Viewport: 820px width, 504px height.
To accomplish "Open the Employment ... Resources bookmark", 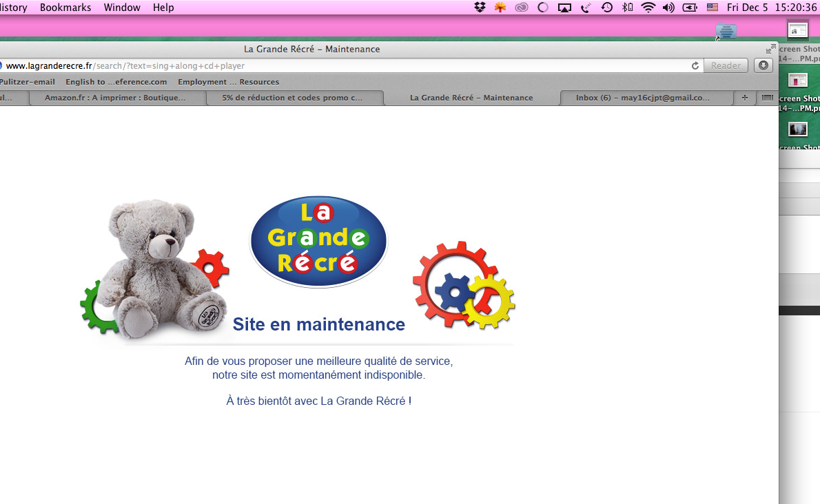I will [x=229, y=82].
